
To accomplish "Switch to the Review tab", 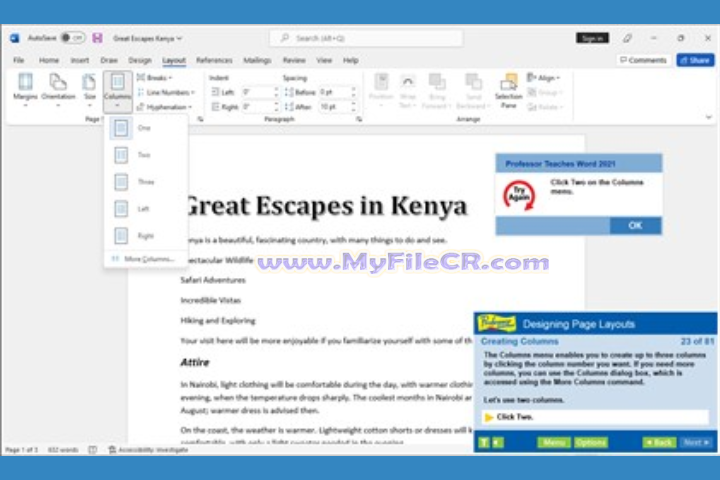I will 294,60.
